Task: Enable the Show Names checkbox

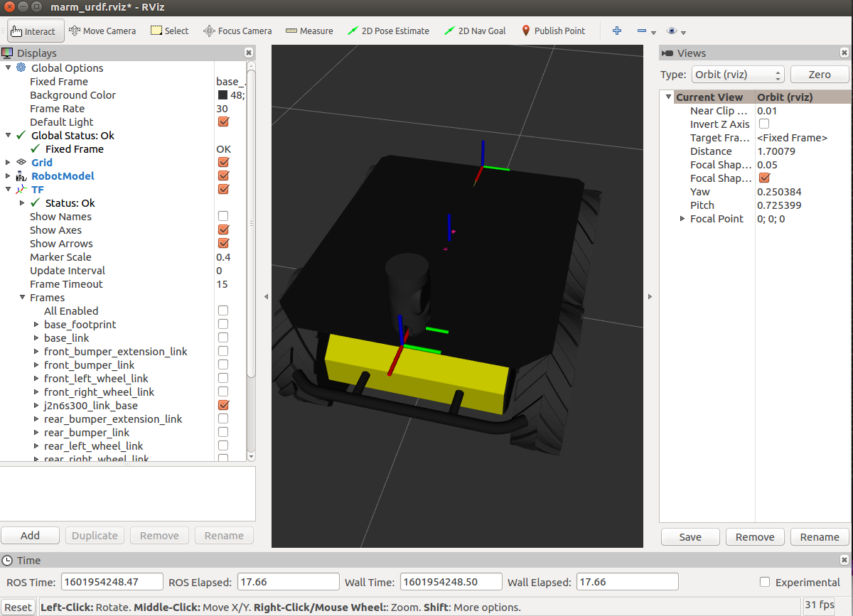Action: coord(223,216)
